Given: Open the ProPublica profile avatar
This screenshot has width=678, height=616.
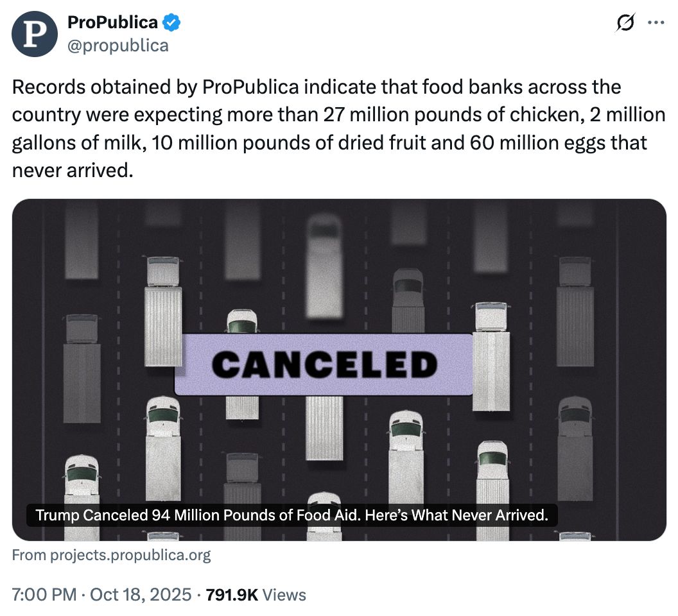Looking at the screenshot, I should pos(35,34).
